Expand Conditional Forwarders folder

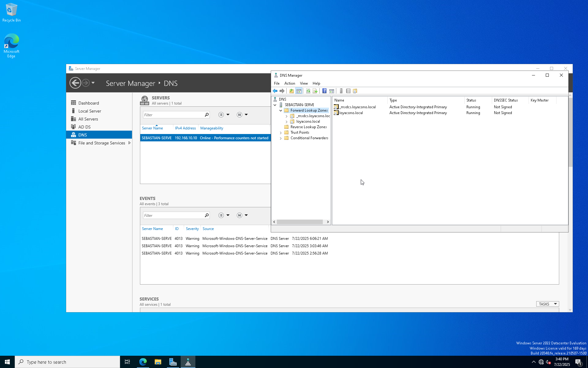coord(281,138)
